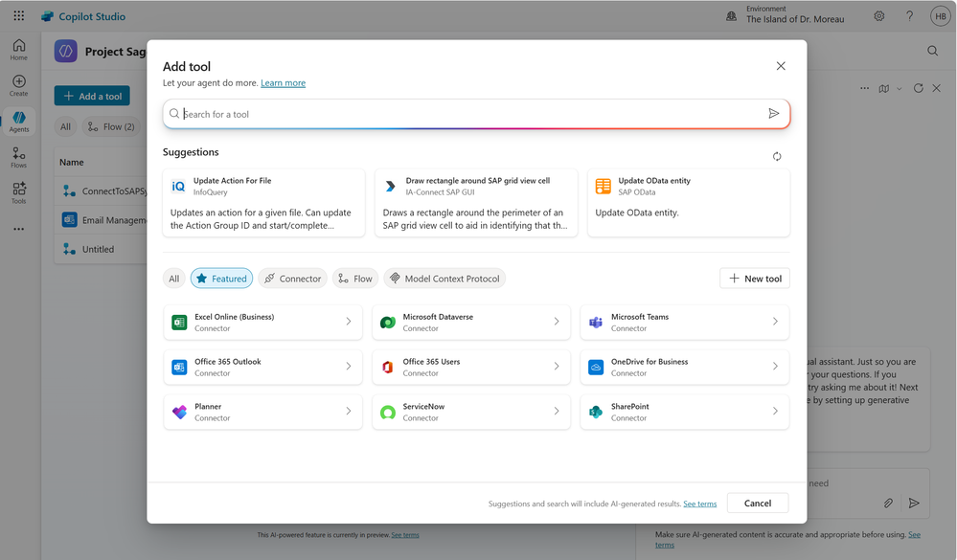Open Create in the left sidebar
Image resolution: width=957 pixels, height=560 pixels.
pos(19,86)
